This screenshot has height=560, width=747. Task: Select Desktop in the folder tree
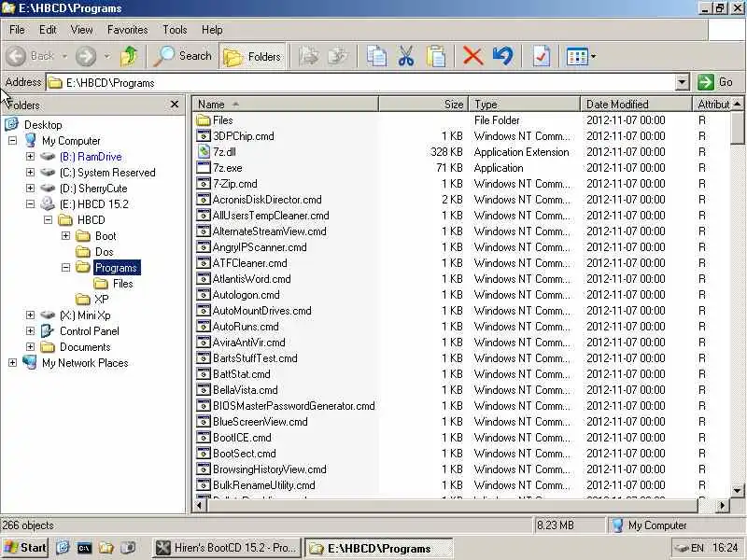(x=43, y=125)
